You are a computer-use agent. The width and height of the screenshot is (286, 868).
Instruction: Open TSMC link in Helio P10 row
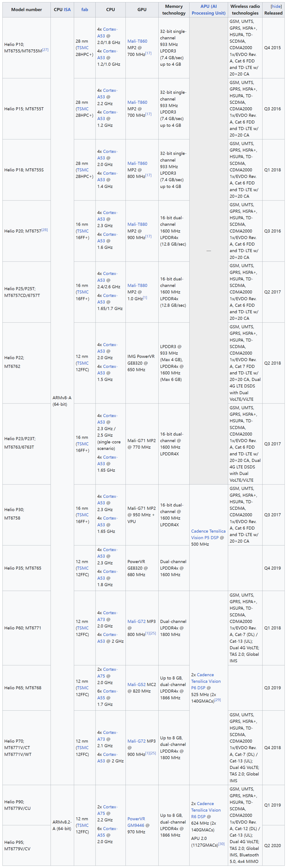pos(83,48)
